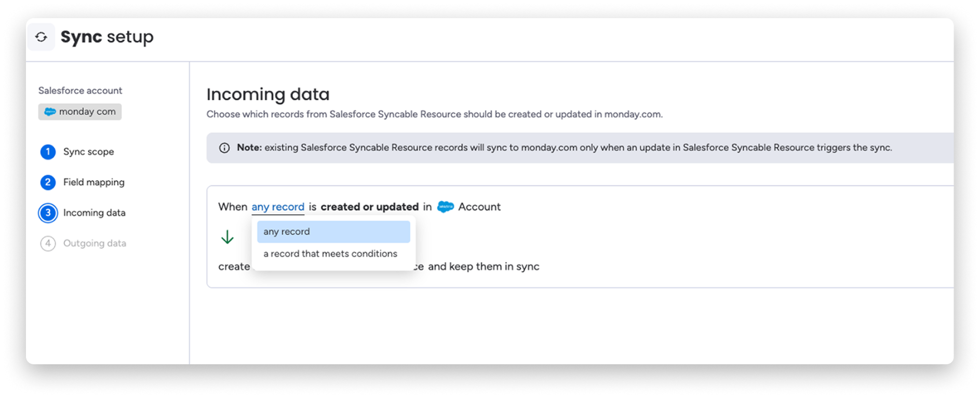Click the step 2 circle icon
Viewport: 980px width, 398px height.
tap(48, 182)
